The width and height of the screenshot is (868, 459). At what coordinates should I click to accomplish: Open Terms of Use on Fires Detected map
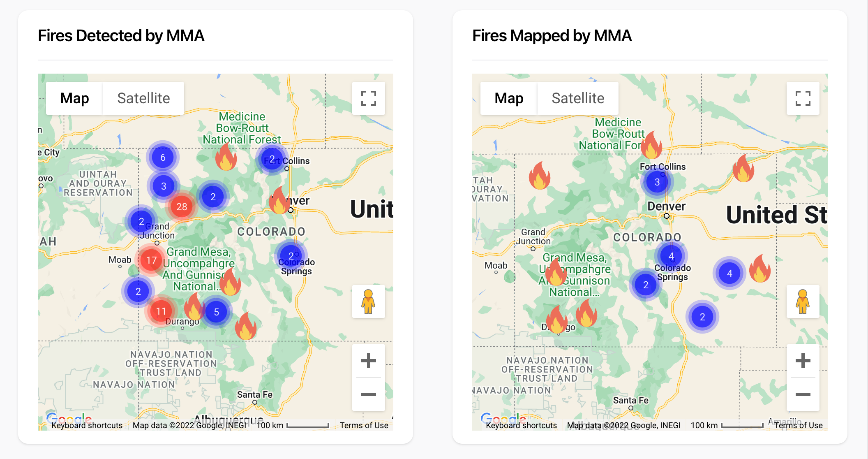pyautogui.click(x=364, y=425)
